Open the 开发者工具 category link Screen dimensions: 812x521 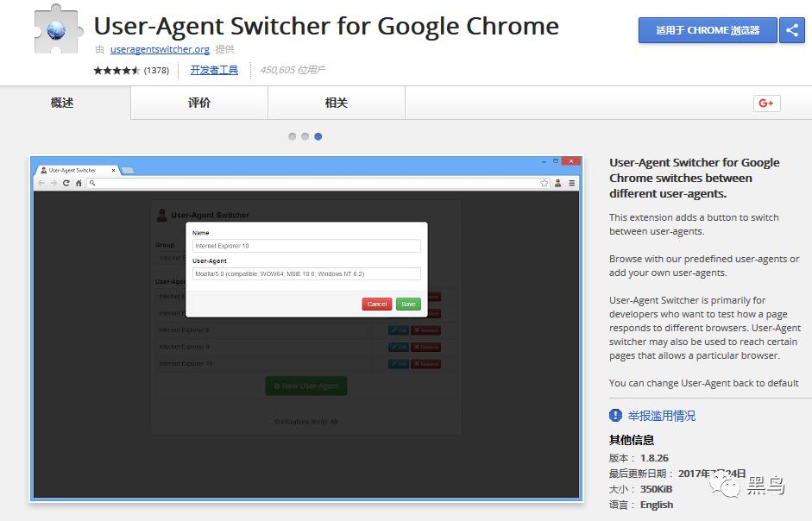pos(214,70)
